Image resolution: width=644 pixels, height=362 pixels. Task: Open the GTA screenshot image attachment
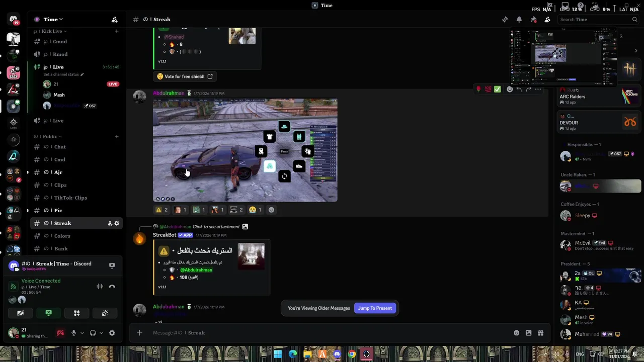(245, 150)
